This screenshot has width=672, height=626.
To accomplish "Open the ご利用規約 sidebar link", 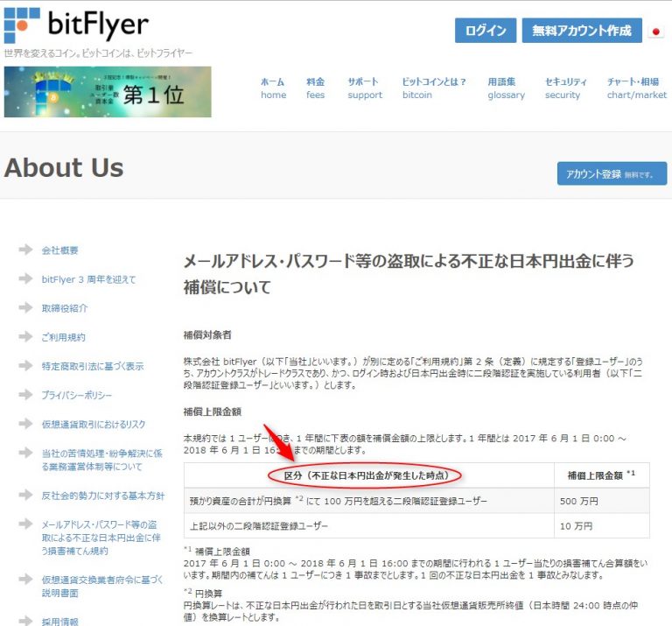I will [63, 337].
